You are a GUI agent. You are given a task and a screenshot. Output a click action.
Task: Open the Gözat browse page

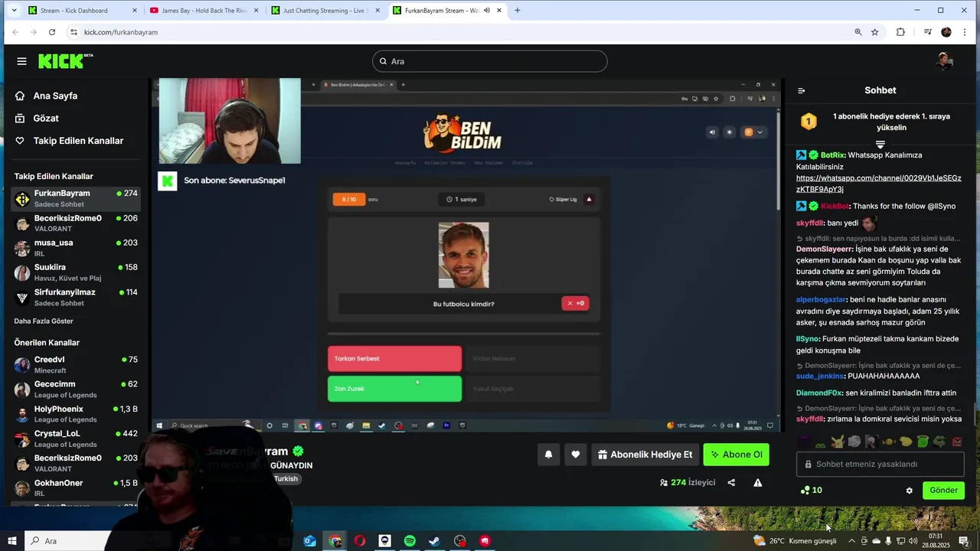click(46, 118)
